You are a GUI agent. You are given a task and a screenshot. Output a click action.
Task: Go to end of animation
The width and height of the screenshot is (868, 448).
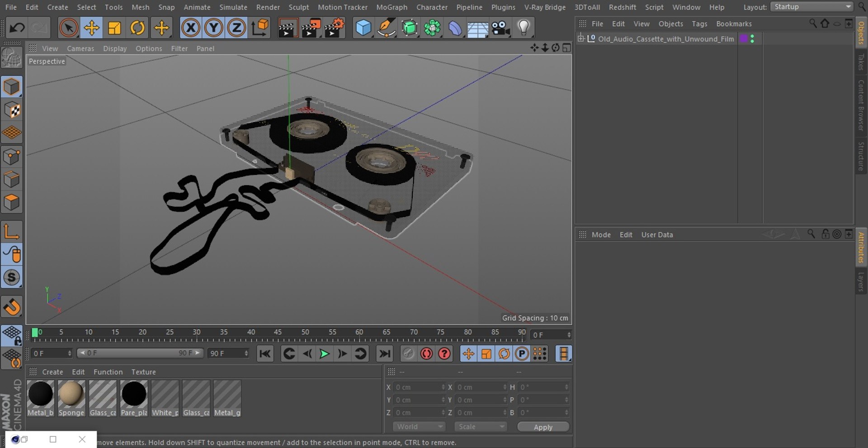pyautogui.click(x=384, y=354)
